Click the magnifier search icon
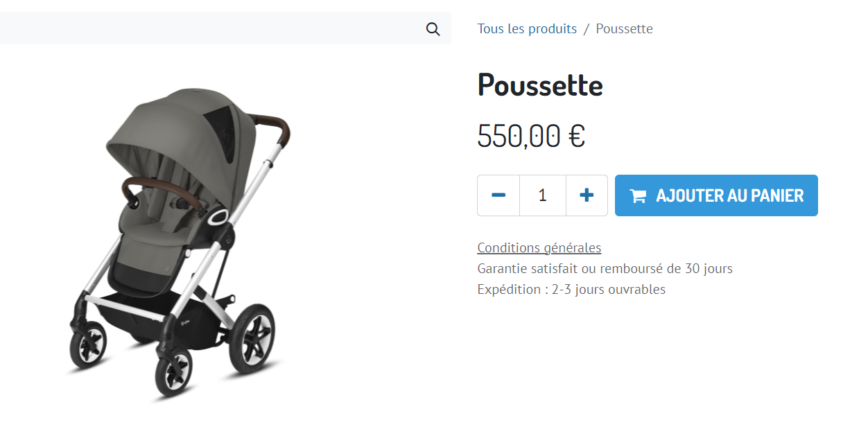 pyautogui.click(x=433, y=29)
